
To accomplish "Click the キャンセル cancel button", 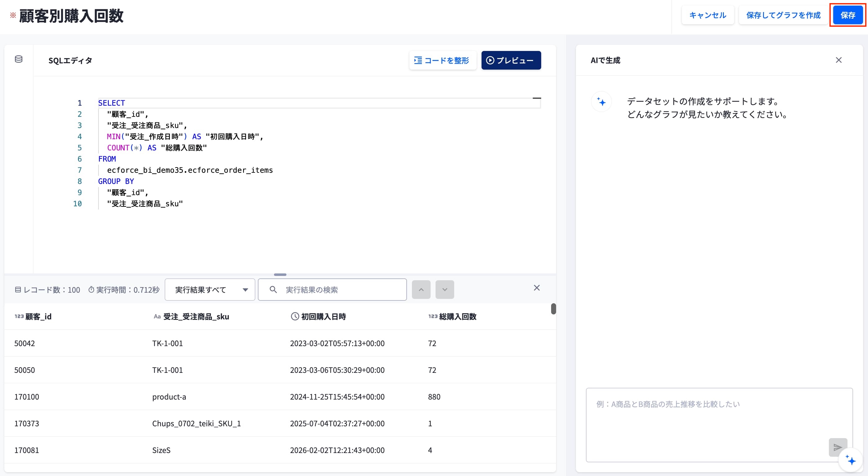I will pos(708,15).
